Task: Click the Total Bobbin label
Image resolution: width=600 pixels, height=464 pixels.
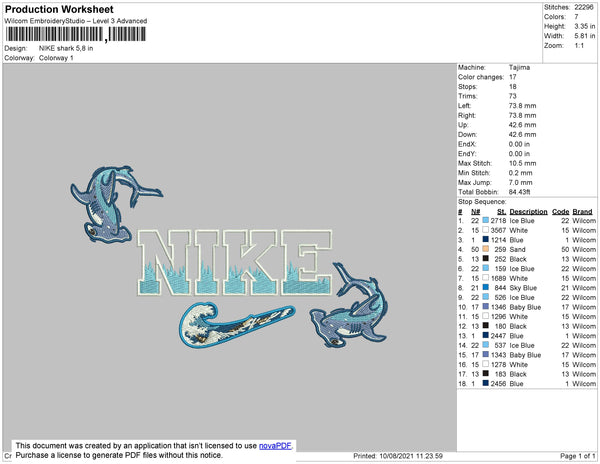Action: (478, 192)
